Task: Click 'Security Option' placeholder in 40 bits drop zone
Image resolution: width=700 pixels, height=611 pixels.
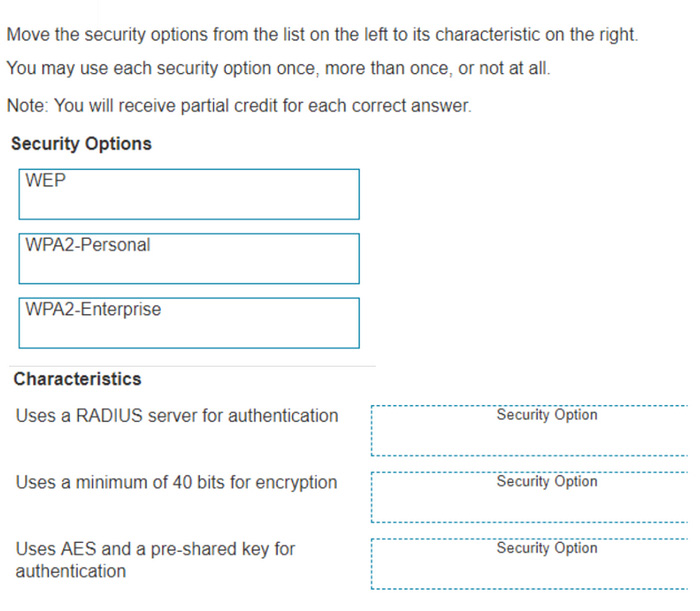Action: click(547, 481)
